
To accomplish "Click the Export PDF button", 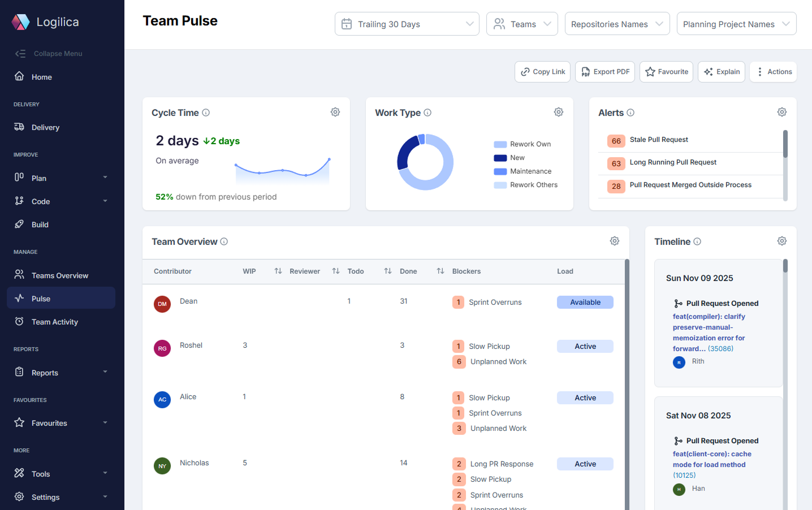I will pyautogui.click(x=605, y=72).
